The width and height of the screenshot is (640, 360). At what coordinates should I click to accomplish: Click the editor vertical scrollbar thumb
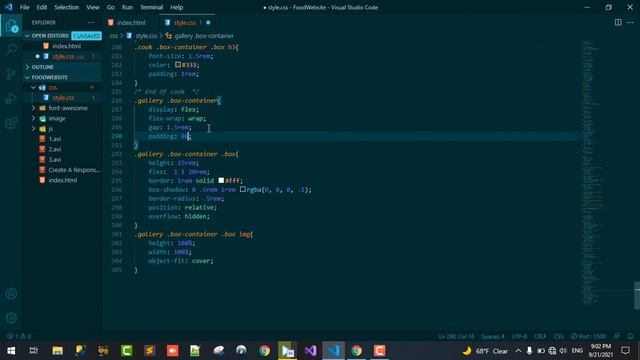[x=637, y=296]
